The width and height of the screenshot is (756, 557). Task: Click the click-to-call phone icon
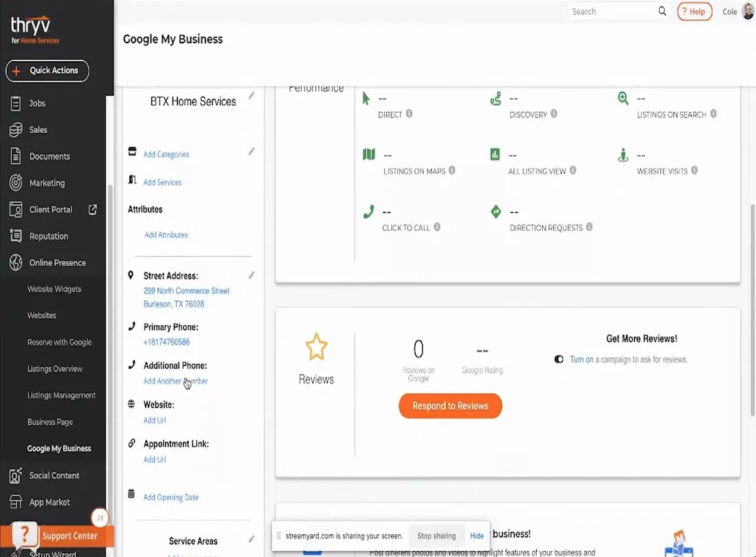pyautogui.click(x=369, y=212)
